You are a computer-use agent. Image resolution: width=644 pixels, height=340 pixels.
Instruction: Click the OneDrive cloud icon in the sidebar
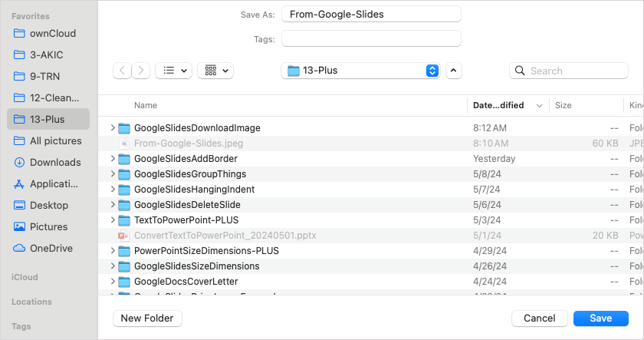pyautogui.click(x=19, y=248)
